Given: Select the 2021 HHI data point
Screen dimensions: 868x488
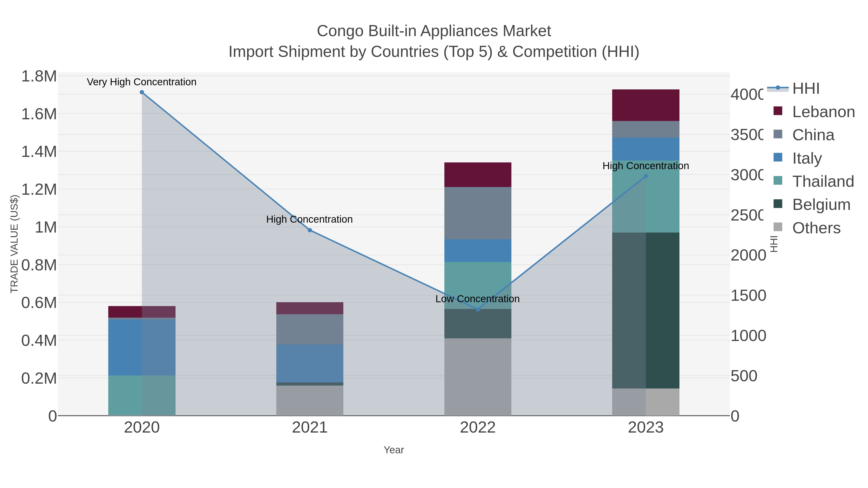Looking at the screenshot, I should coord(310,230).
